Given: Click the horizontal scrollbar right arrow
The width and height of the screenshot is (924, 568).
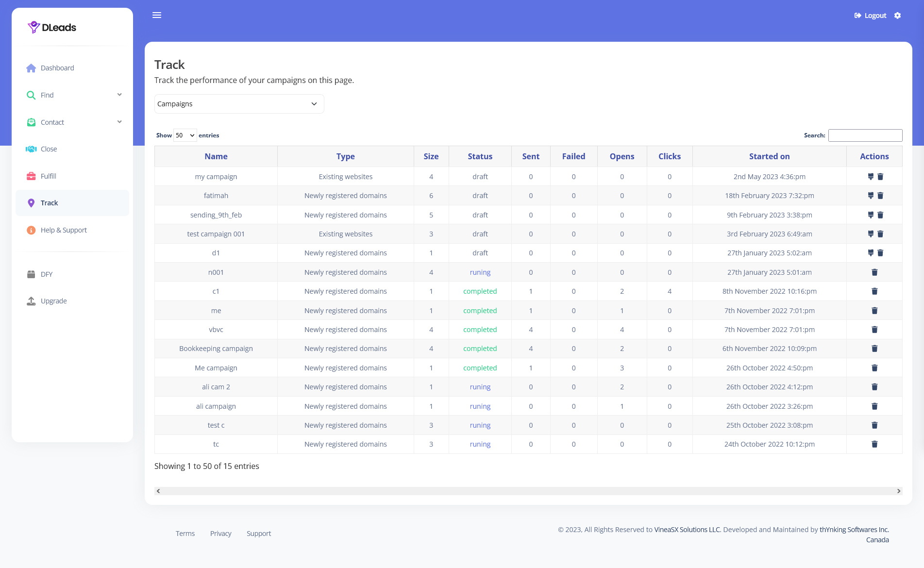Looking at the screenshot, I should click(898, 491).
